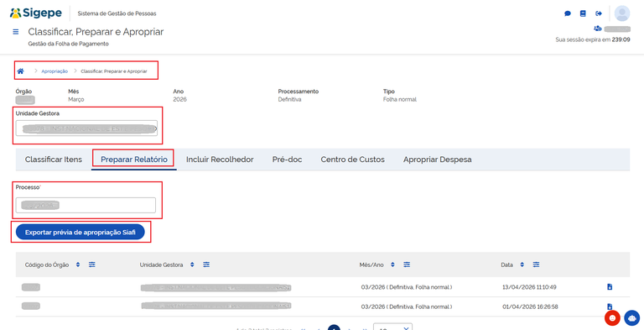Click Exportar prévia de apropriação Siafi button
This screenshot has height=330, width=644.
[80, 232]
